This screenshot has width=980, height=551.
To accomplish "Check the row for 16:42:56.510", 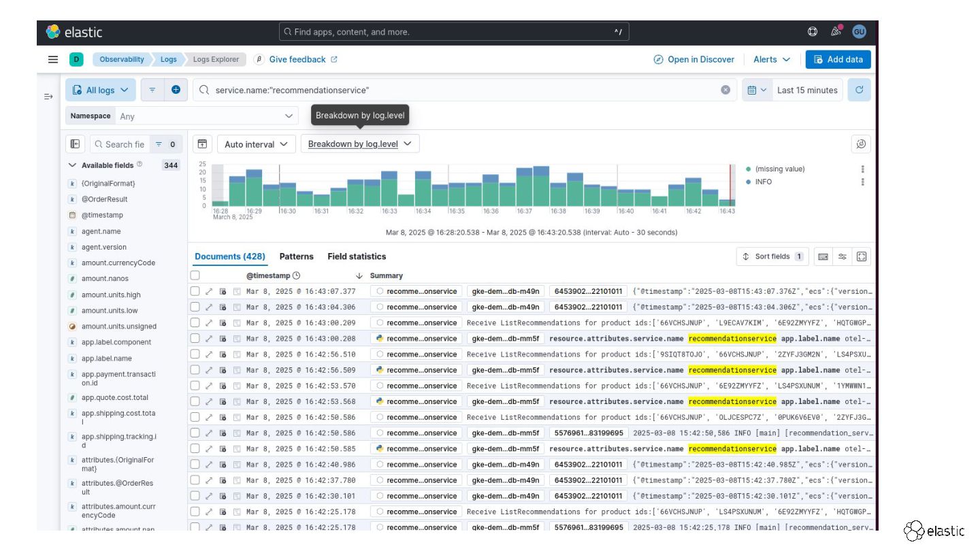I will 195,354.
